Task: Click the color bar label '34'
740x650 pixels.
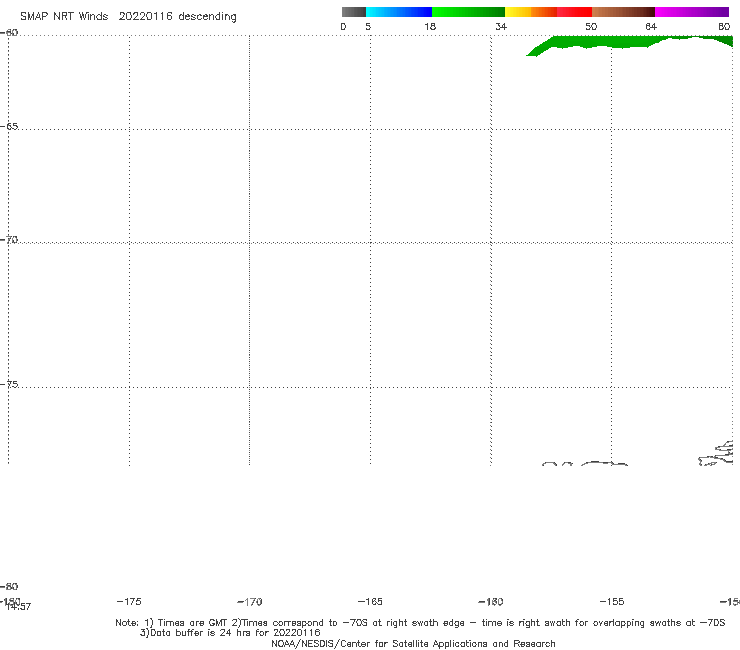Action: (501, 27)
